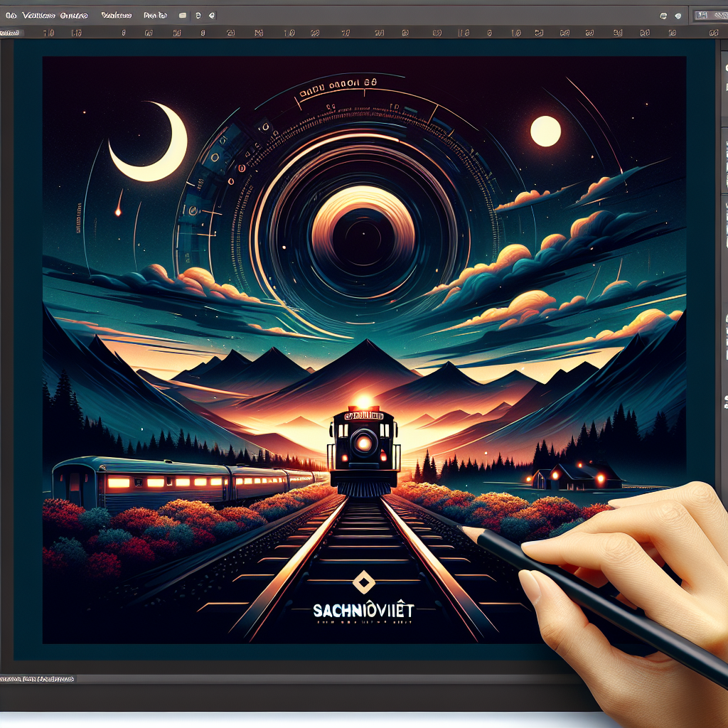Viewport: 728px width, 728px height.
Task: Open the first menu at the far left of the menu bar
Action: click(x=9, y=14)
